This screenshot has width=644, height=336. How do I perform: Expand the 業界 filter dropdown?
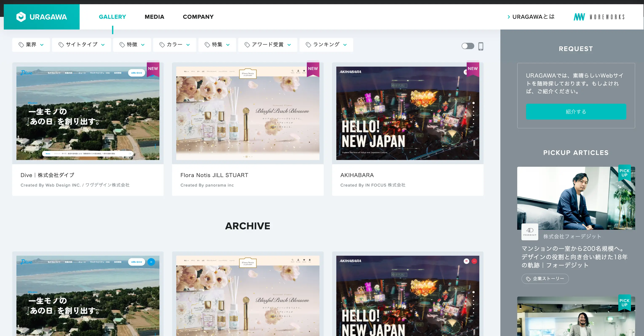pos(31,45)
